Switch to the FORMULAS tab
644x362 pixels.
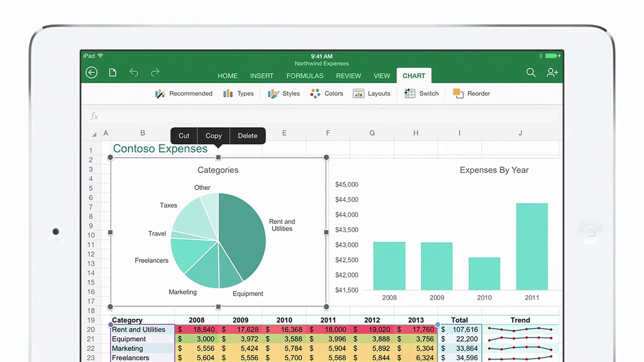pos(305,76)
